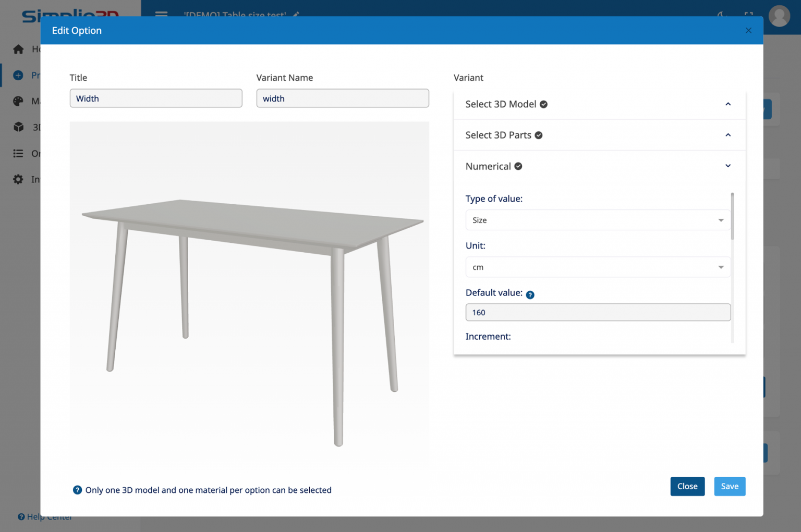
Task: Open the Home section in the sidebar
Action: coord(18,49)
